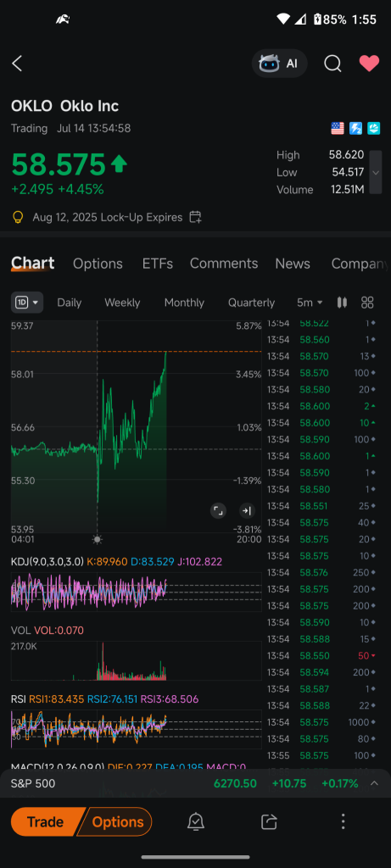Screen dimensions: 391x868
Task: Switch to the Chart tab
Action: 33,264
